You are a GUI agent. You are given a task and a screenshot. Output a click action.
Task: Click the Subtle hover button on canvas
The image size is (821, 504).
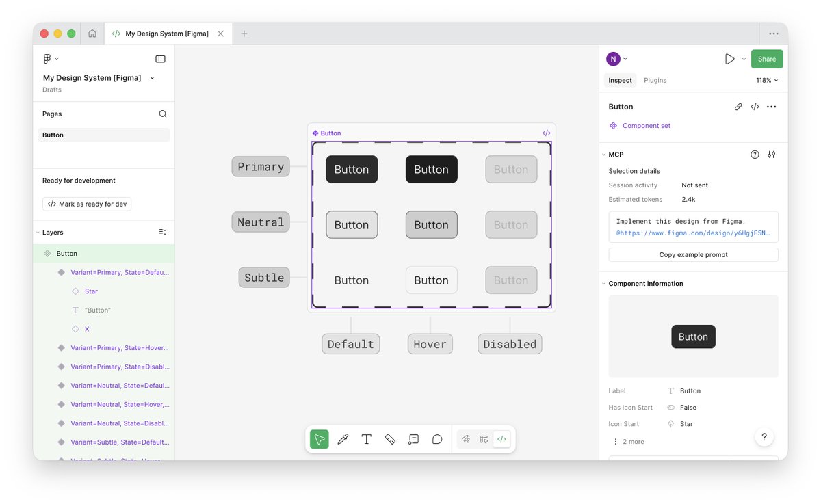[431, 280]
